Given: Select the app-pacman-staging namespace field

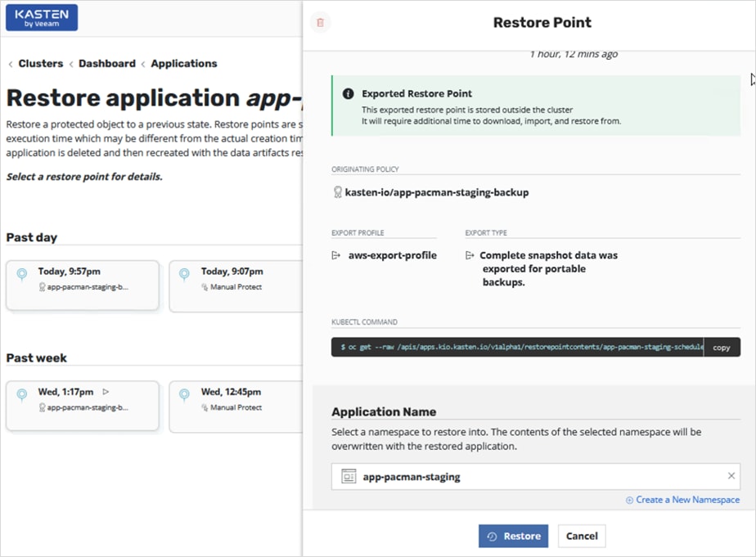Looking at the screenshot, I should (x=536, y=477).
